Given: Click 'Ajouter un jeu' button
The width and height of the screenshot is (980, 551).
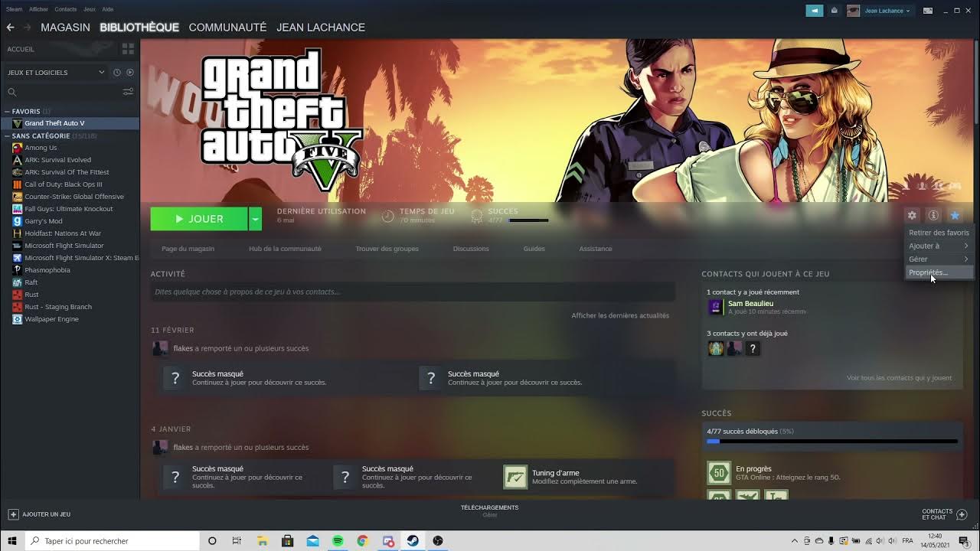Looking at the screenshot, I should click(41, 514).
